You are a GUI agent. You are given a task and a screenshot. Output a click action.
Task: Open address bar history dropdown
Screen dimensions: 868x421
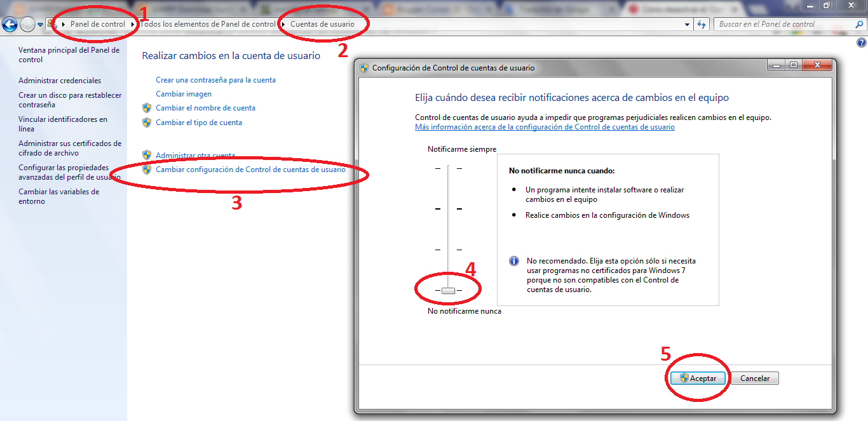point(688,24)
